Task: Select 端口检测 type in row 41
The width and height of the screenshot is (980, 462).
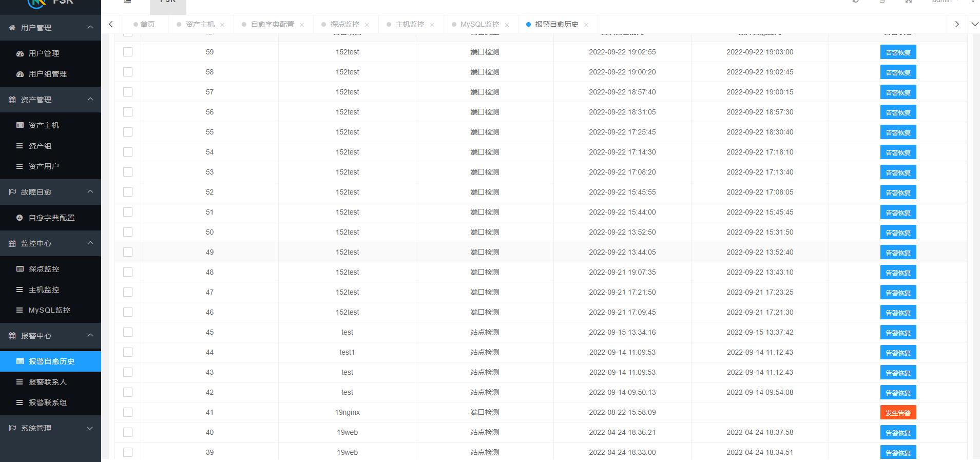Action: tap(485, 412)
